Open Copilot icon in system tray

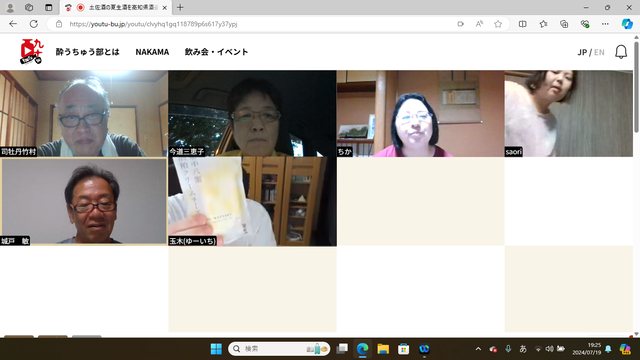(625, 349)
